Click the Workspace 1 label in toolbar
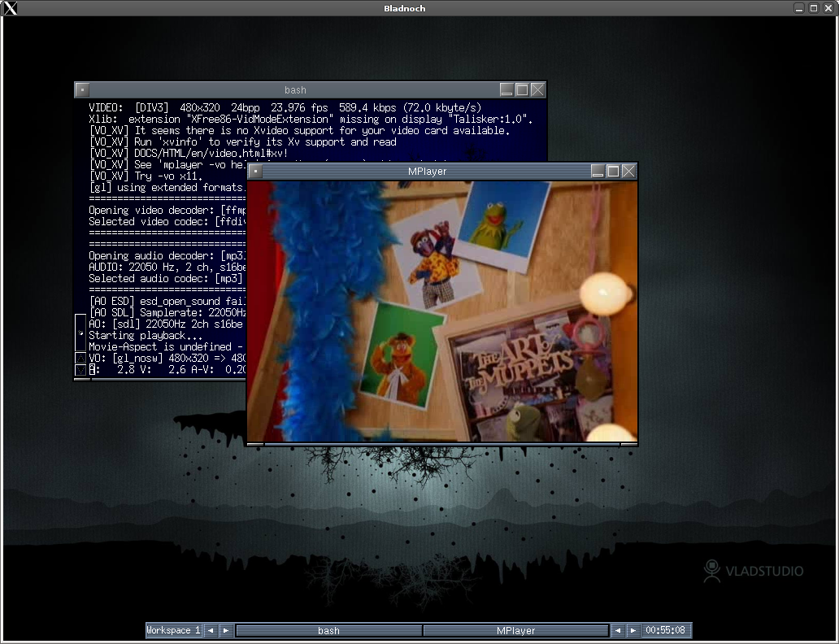The image size is (839, 644). point(173,630)
